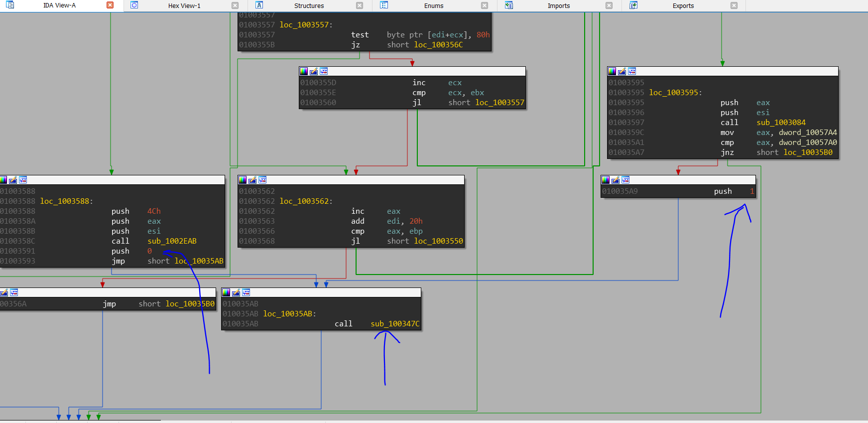This screenshot has height=423, width=868.
Task: Click group nodes icon on the push 1 block
Action: pos(625,180)
